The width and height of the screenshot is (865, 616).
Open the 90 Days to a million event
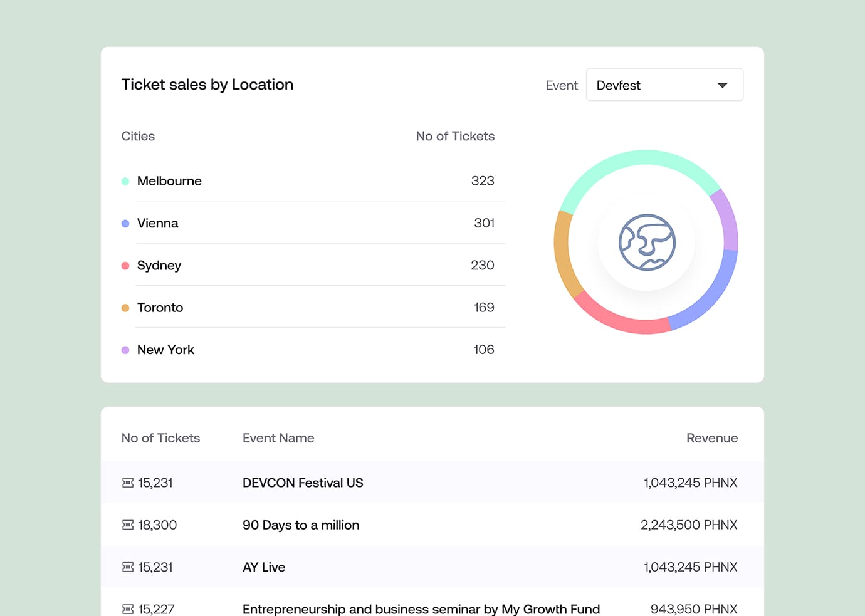point(301,525)
